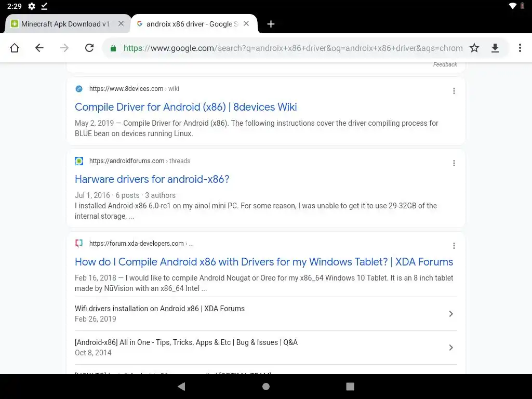The height and width of the screenshot is (399, 532).
Task: Tap the Wi-Fi status icon
Action: pyautogui.click(x=513, y=6)
